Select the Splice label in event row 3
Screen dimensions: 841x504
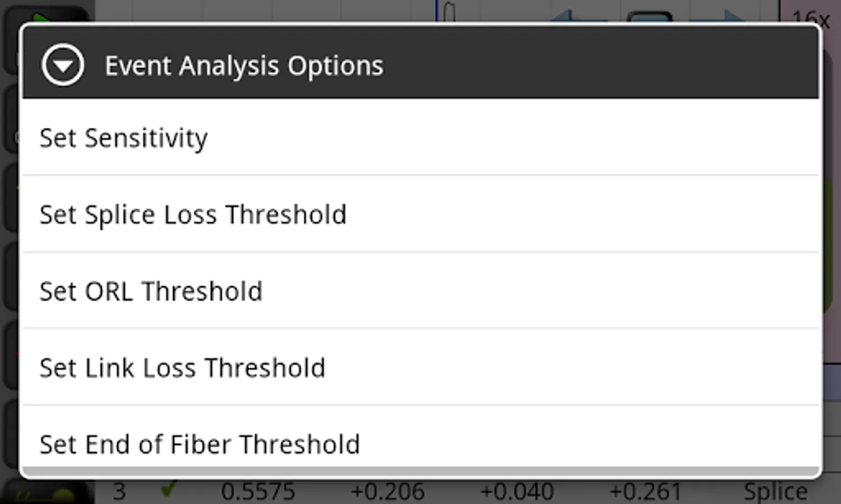(x=775, y=492)
